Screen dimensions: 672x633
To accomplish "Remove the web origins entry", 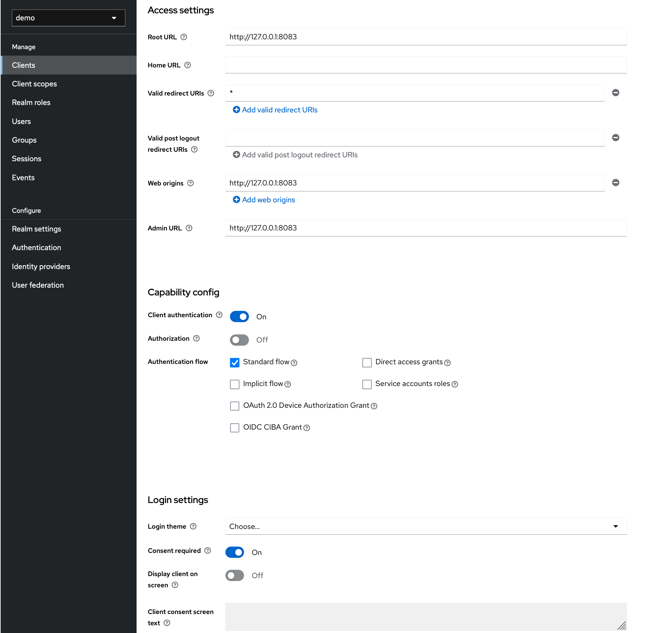I will pyautogui.click(x=615, y=183).
